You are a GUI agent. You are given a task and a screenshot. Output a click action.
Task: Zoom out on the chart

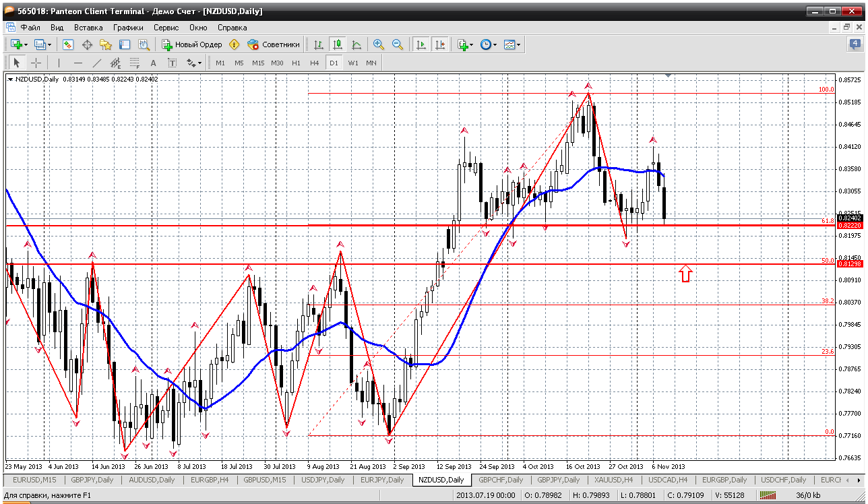tap(398, 44)
